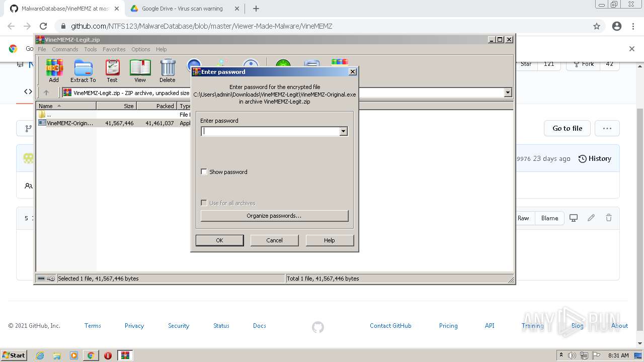
Task: Click the Opera taskbar icon
Action: click(x=108, y=355)
